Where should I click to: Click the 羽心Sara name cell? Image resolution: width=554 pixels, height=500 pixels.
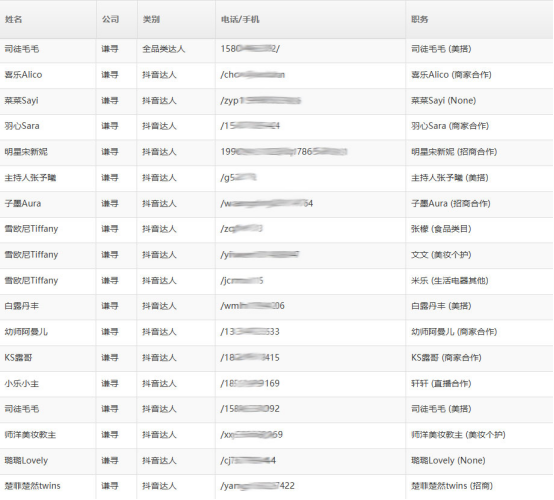[x=22, y=126]
